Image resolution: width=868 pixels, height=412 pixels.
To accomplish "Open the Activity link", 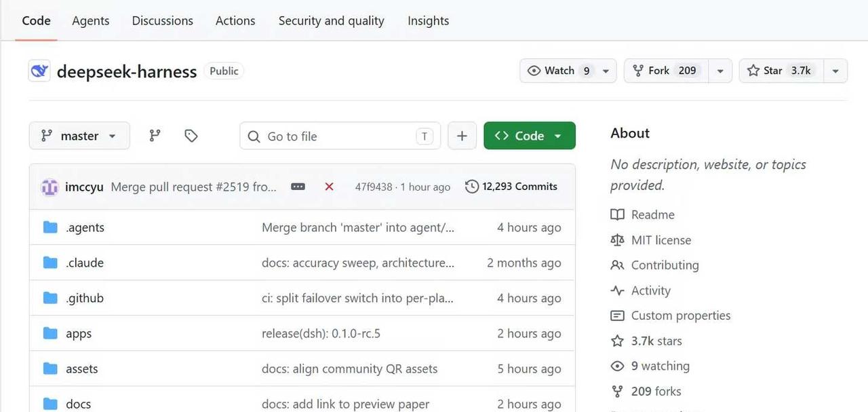I will pyautogui.click(x=651, y=291).
